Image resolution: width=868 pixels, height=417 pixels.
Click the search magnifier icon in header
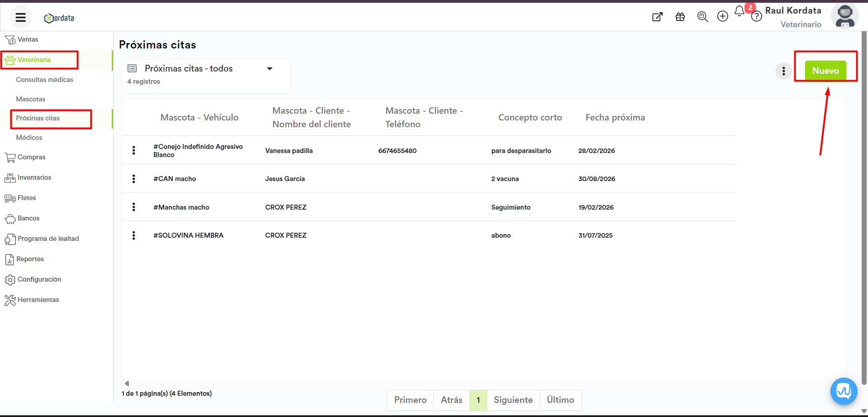(702, 17)
